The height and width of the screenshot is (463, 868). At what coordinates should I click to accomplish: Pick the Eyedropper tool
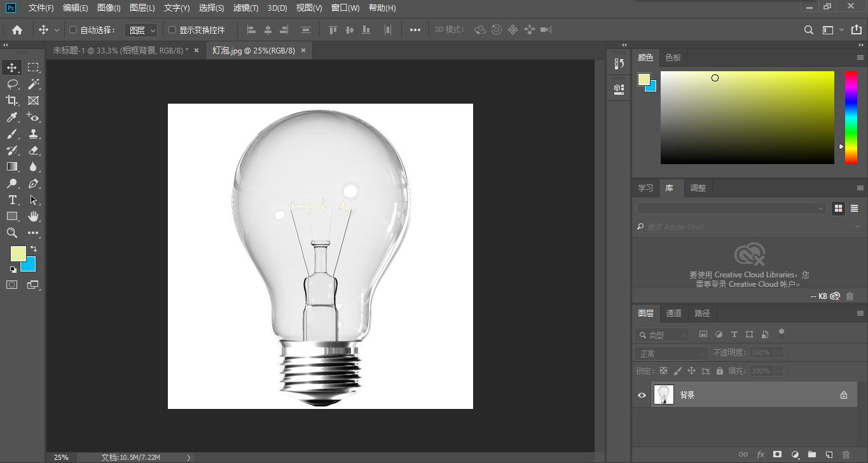pyautogui.click(x=12, y=117)
